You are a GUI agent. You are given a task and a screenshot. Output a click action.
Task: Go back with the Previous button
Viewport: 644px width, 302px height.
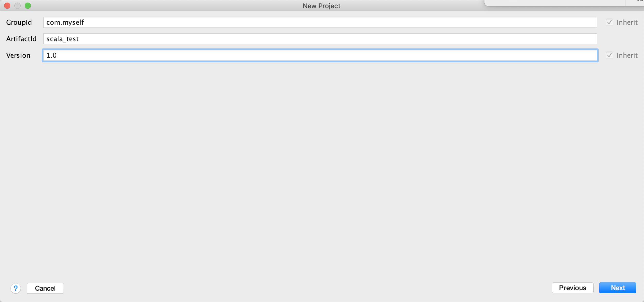pyautogui.click(x=572, y=288)
